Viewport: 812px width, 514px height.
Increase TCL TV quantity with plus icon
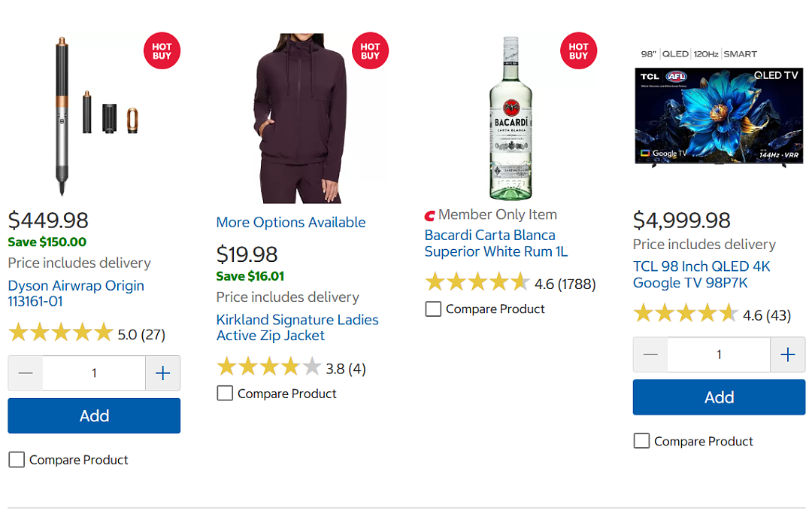[788, 354]
